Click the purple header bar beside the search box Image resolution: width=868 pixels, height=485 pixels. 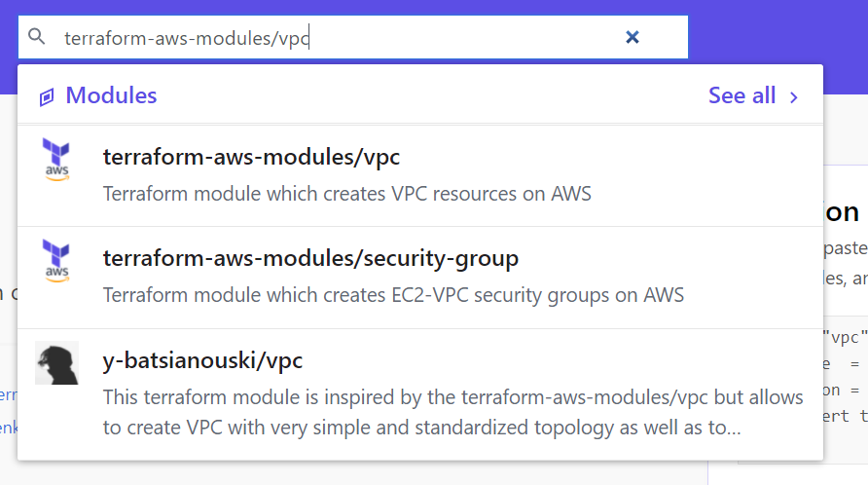tap(778, 29)
